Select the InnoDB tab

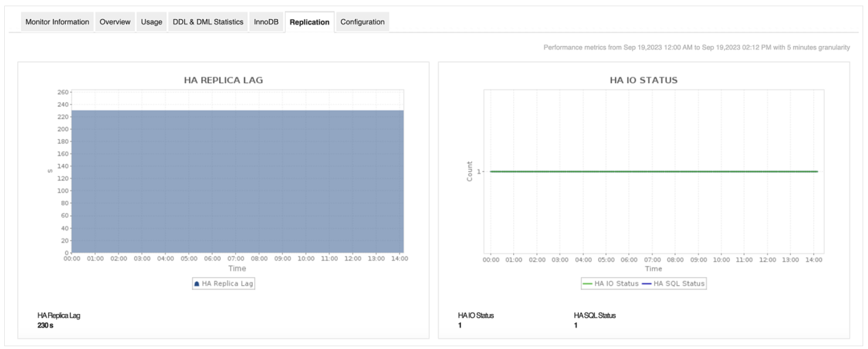266,22
